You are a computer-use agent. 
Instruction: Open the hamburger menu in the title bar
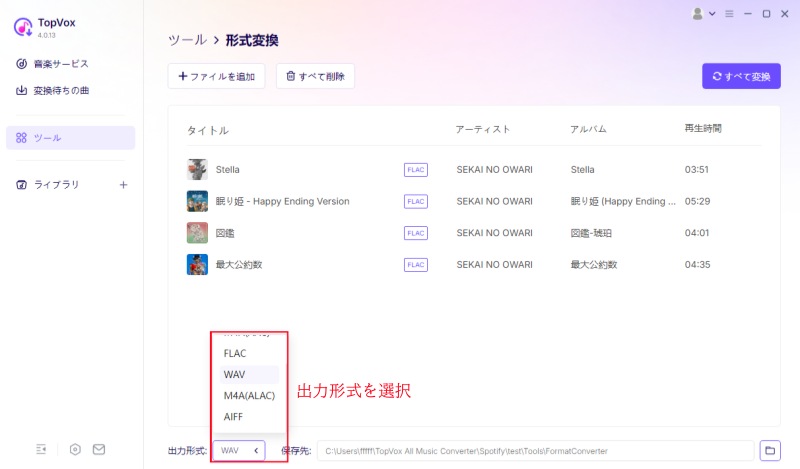tap(730, 14)
